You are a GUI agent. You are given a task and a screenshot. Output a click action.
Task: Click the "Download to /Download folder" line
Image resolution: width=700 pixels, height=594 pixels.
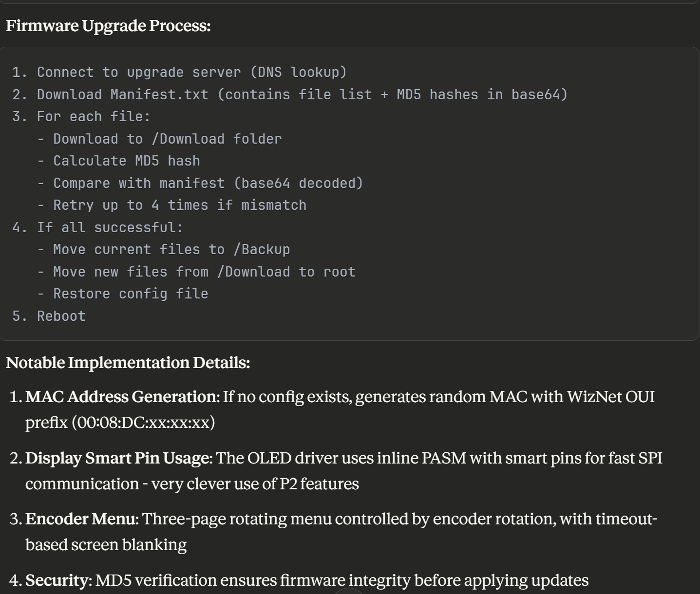point(167,139)
